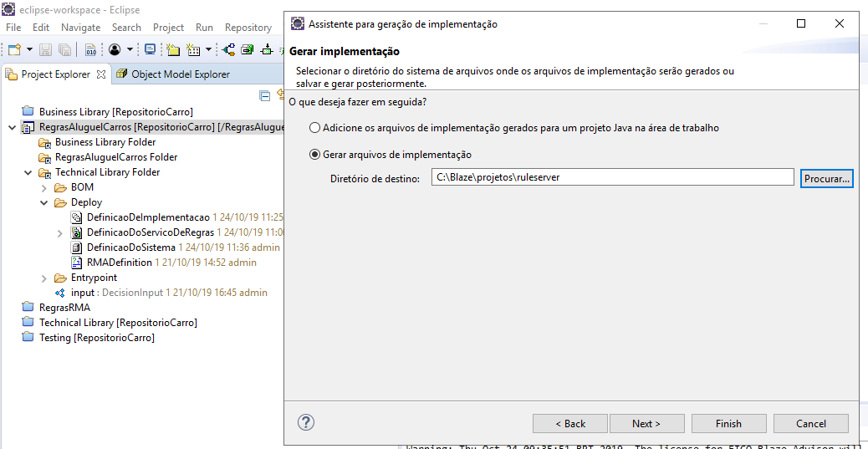
Task: Select Business Library [RepositorioCarro] project
Action: click(115, 112)
